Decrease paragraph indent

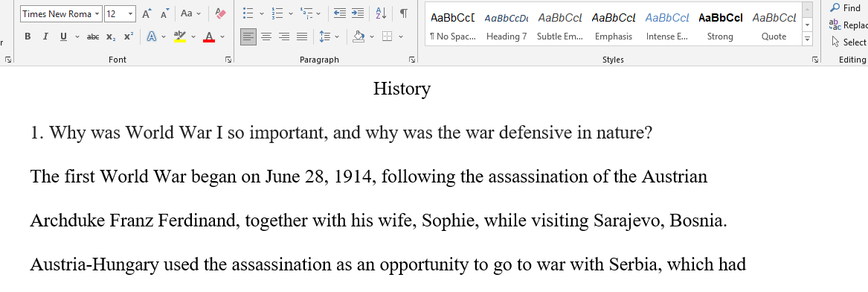pyautogui.click(x=340, y=14)
